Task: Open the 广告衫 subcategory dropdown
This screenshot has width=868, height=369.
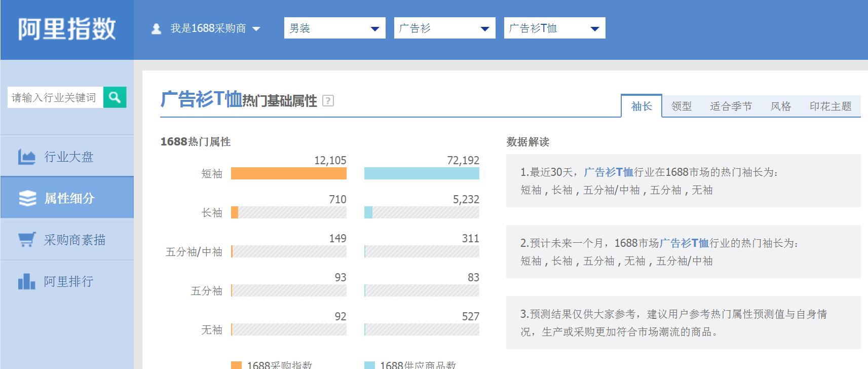Action: pos(445,28)
